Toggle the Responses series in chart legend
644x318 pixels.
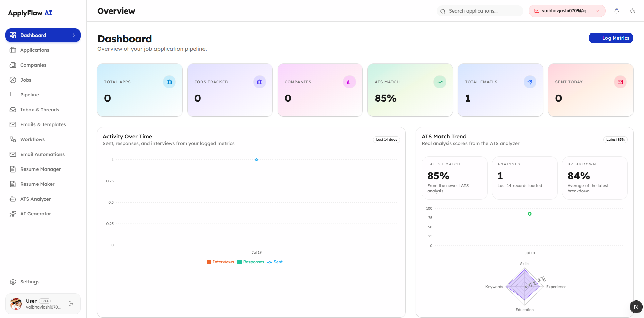coord(251,262)
